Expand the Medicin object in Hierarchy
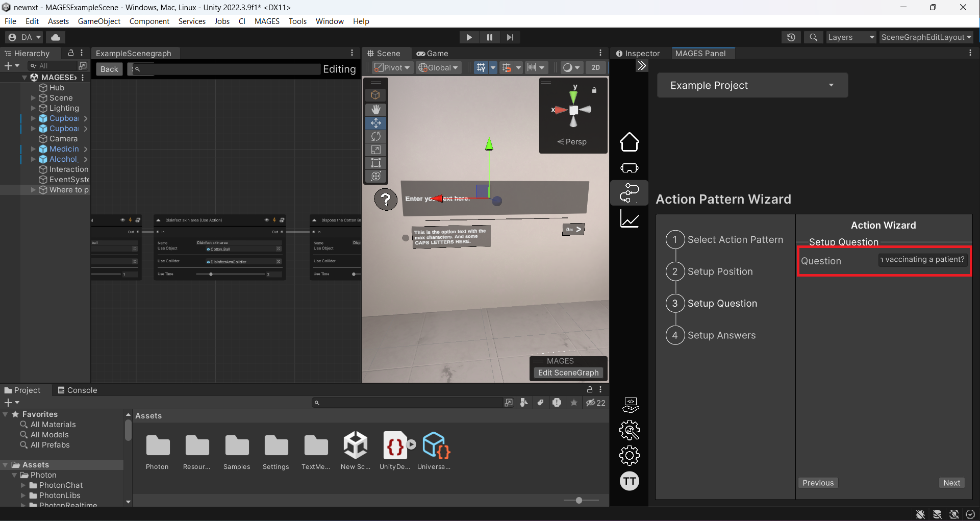This screenshot has width=980, height=521. coord(33,149)
